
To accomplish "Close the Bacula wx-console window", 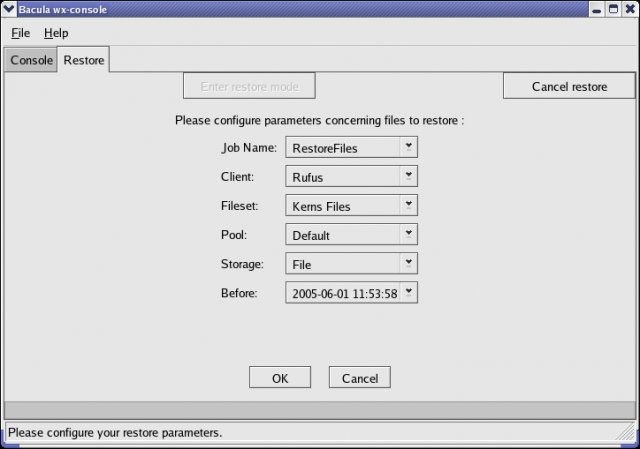I will [630, 9].
